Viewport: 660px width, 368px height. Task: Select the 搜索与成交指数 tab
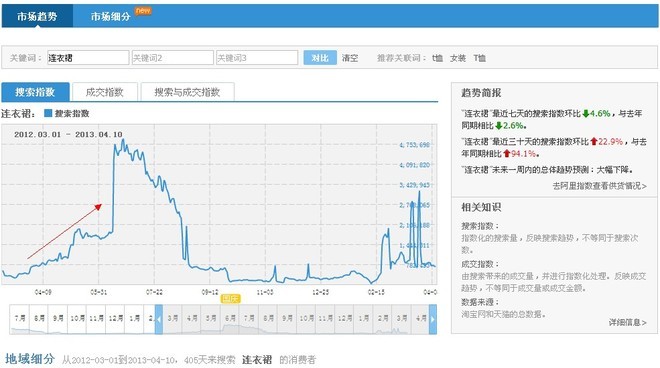point(187,92)
